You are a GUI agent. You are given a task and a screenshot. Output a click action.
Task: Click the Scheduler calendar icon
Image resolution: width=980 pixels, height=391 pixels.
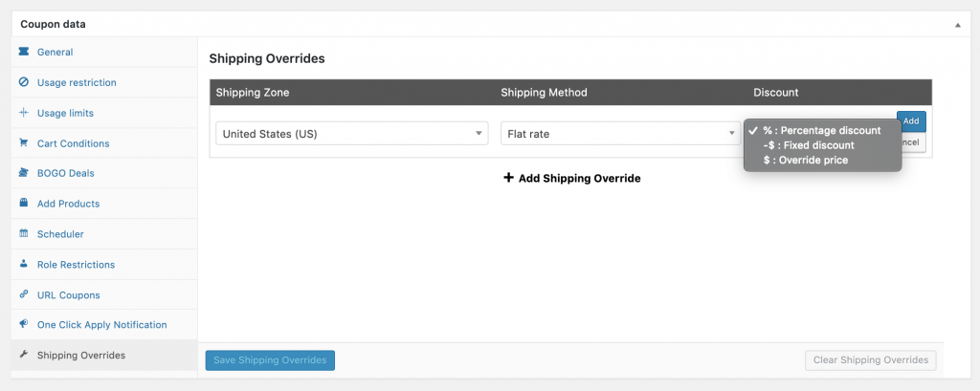coord(23,234)
